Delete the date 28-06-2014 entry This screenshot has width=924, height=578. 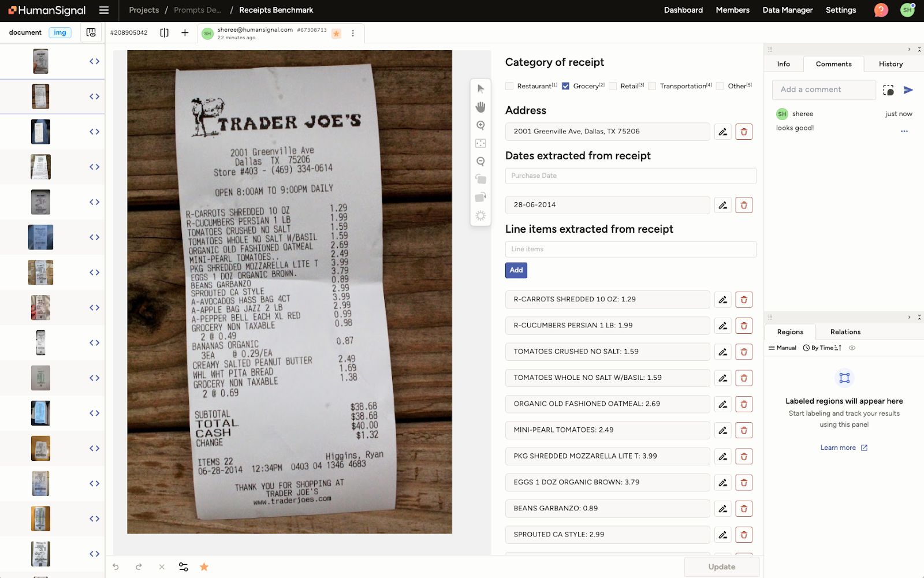(744, 205)
